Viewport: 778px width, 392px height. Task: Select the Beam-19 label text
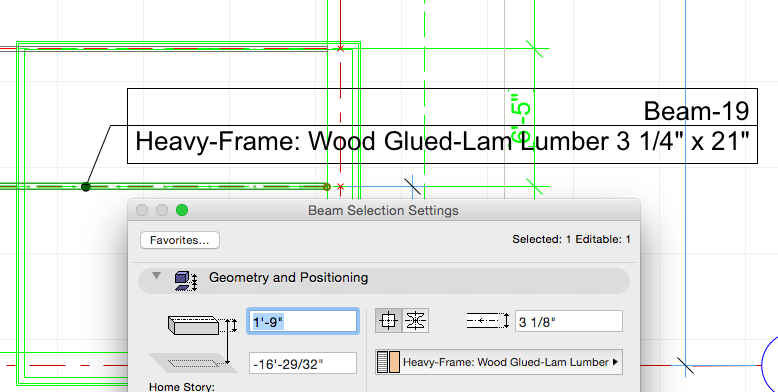point(696,111)
